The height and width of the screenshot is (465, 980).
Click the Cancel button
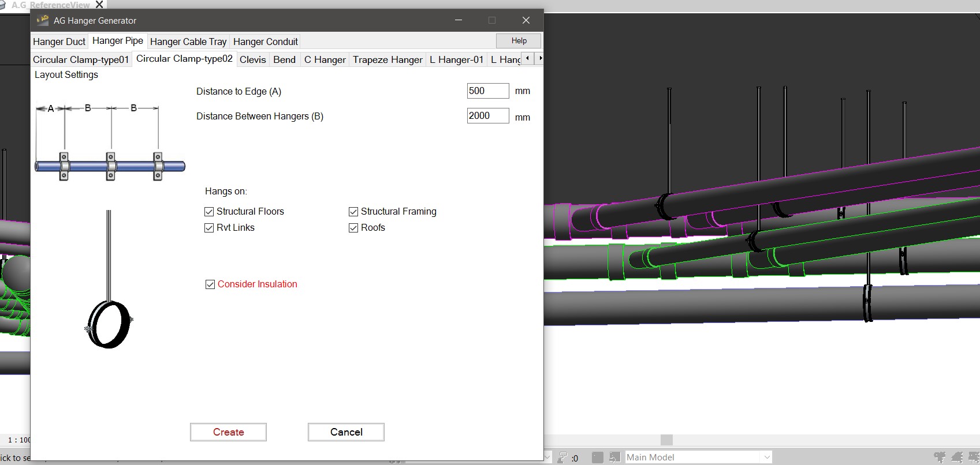coord(346,432)
